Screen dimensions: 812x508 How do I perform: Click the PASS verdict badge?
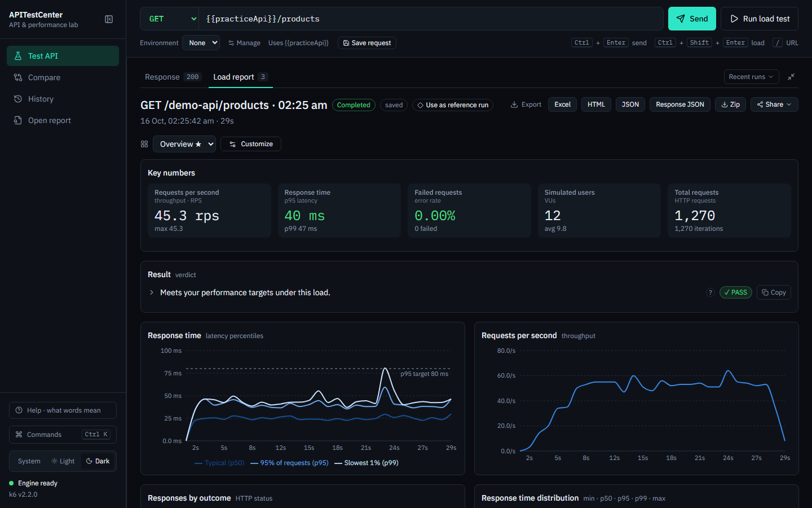coord(735,292)
